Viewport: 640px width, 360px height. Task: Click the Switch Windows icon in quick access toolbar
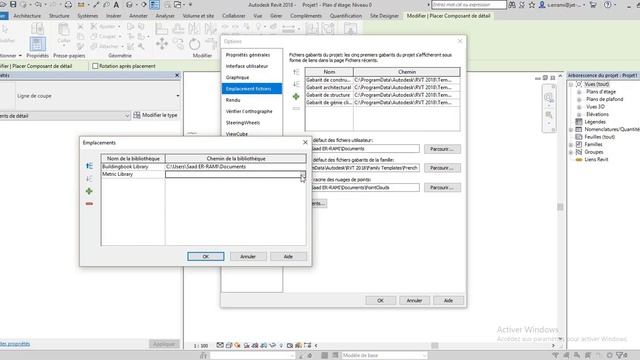click(x=178, y=5)
